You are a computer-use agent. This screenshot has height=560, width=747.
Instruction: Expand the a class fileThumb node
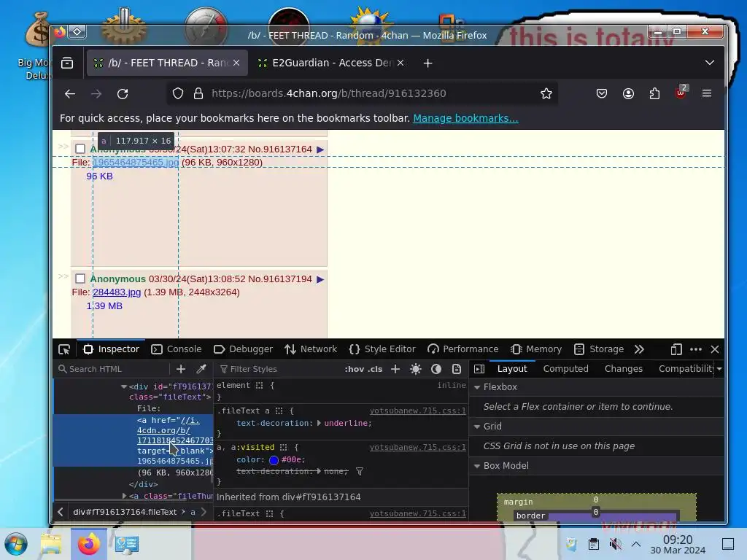point(124,496)
